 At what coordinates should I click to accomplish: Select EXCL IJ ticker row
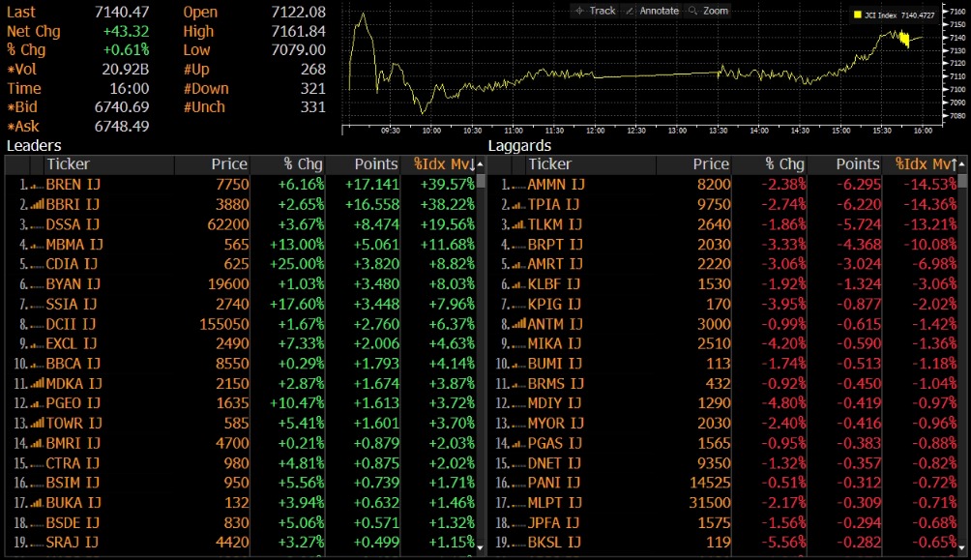coord(242,343)
